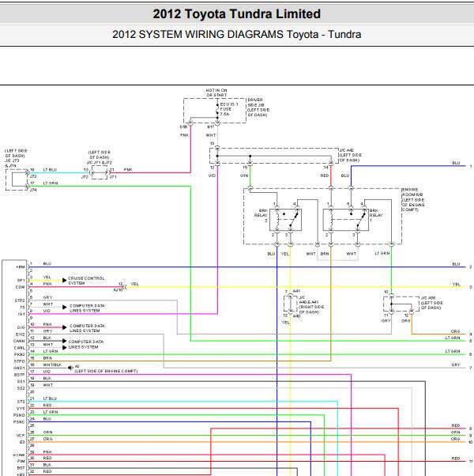
Task: Click the "AJ10" connector reference
Action: (118, 290)
